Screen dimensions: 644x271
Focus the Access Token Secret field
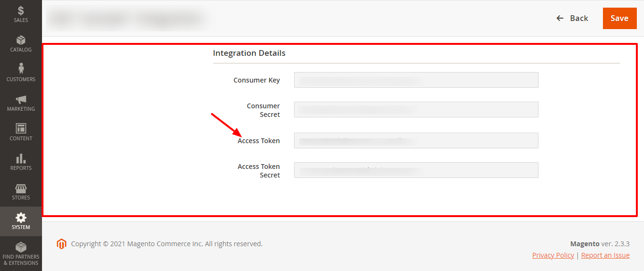pyautogui.click(x=416, y=170)
